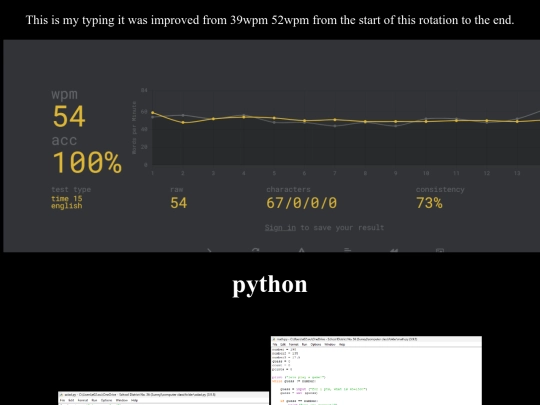
Task: Open the Help menu in the right IDLE window
Action: click(x=342, y=344)
